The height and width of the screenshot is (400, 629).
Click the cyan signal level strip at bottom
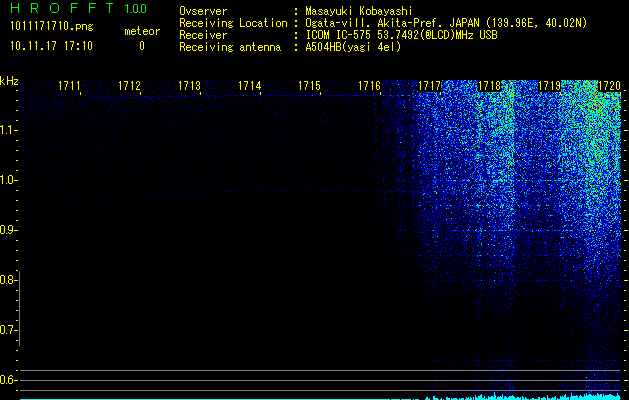pos(320,397)
